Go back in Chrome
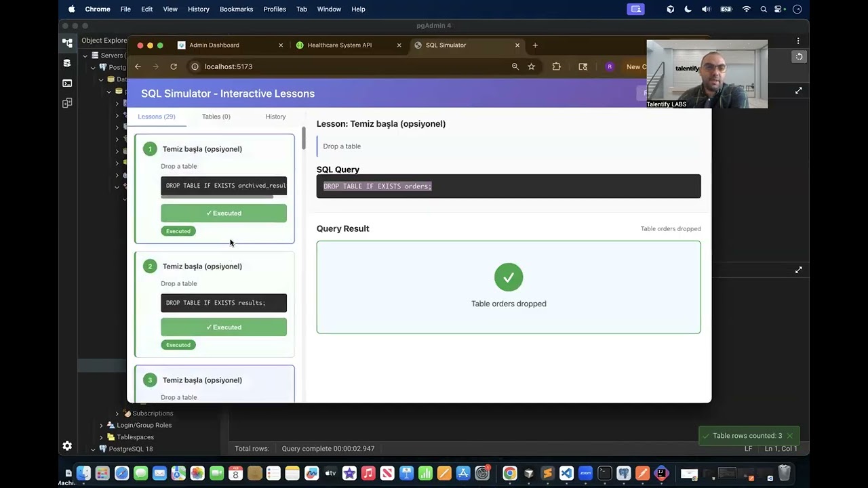This screenshot has height=488, width=868. [x=138, y=66]
